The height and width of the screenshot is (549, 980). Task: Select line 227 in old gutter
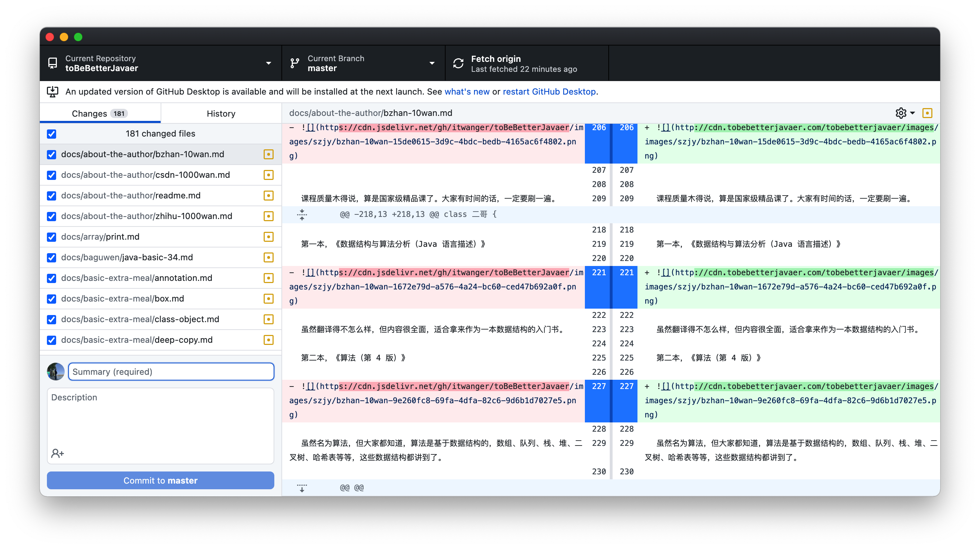click(598, 401)
